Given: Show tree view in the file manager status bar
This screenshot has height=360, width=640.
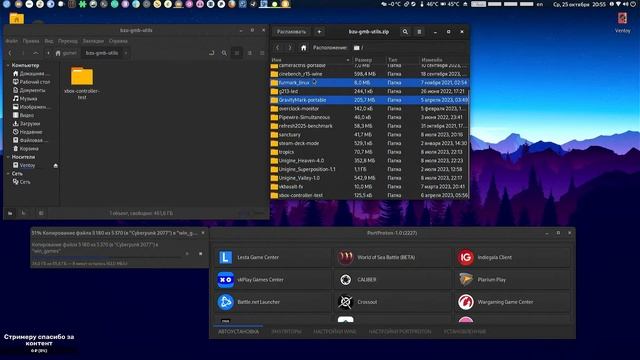Looking at the screenshot, I should [x=24, y=213].
